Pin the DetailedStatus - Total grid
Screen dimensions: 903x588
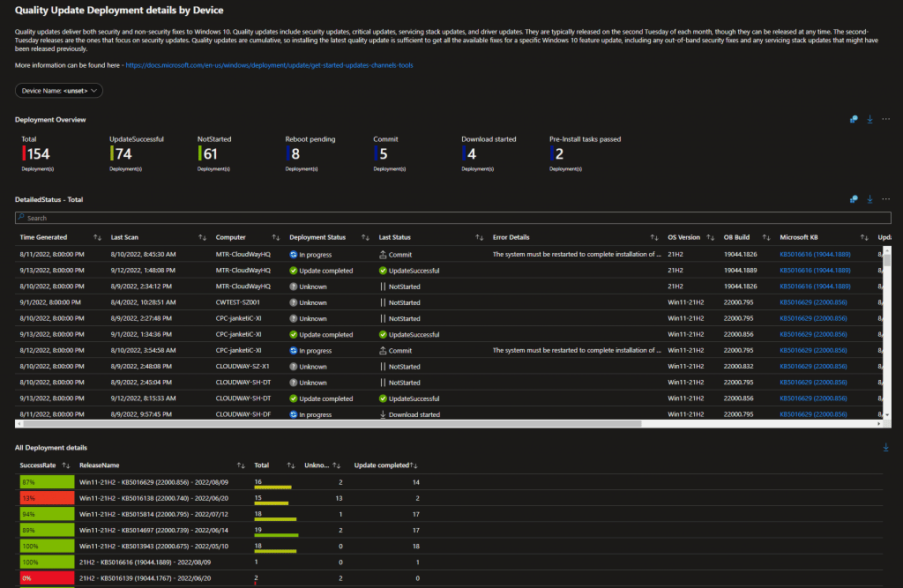pyautogui.click(x=854, y=199)
